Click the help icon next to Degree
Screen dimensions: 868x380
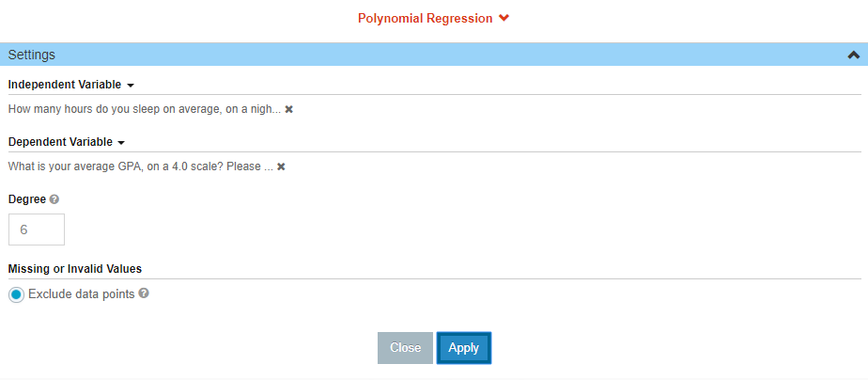point(54,199)
